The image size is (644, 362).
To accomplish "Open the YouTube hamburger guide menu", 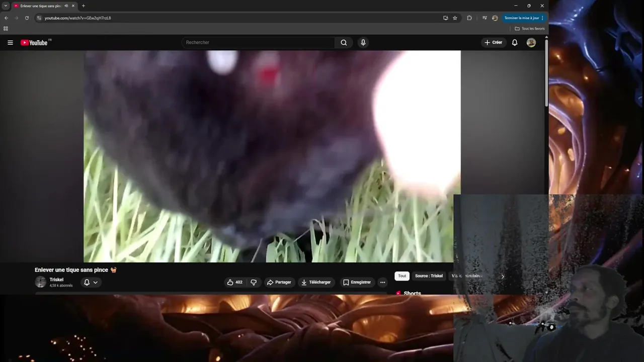I will [10, 43].
